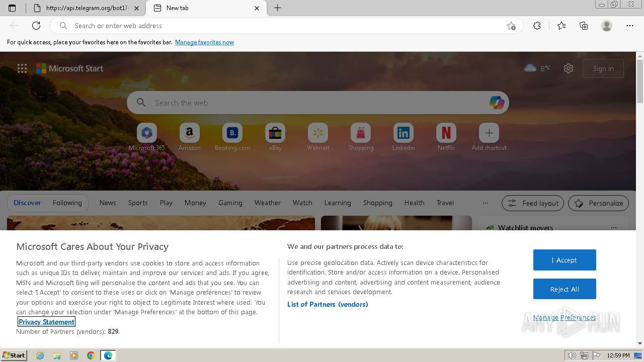
Task: Open the News category
Action: coord(108,203)
